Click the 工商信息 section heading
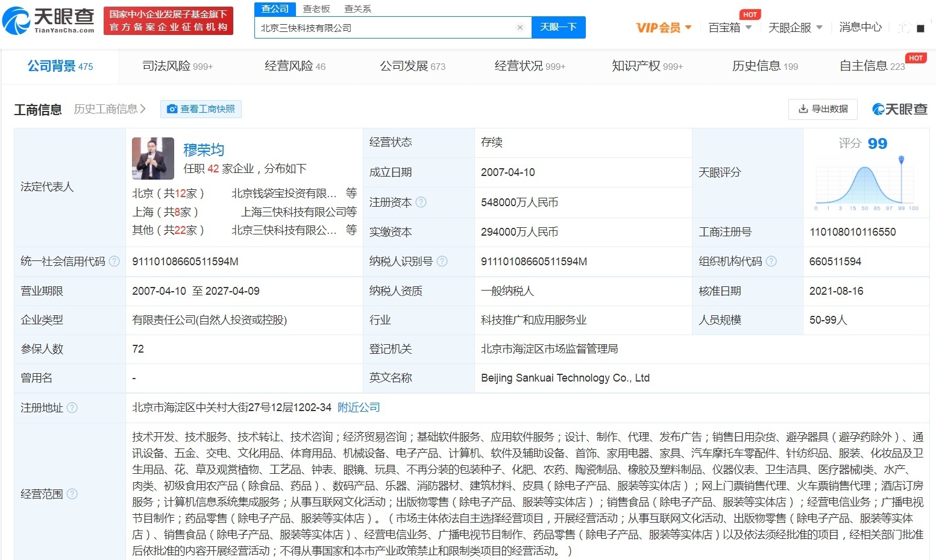 click(x=37, y=110)
